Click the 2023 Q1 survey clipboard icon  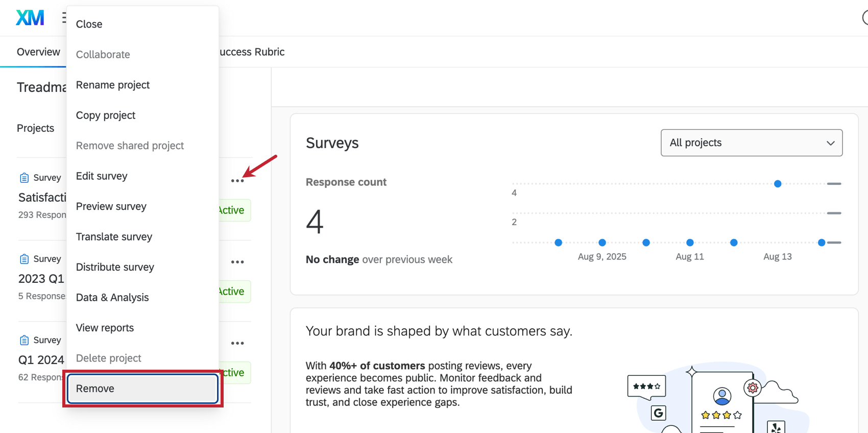[x=24, y=259]
